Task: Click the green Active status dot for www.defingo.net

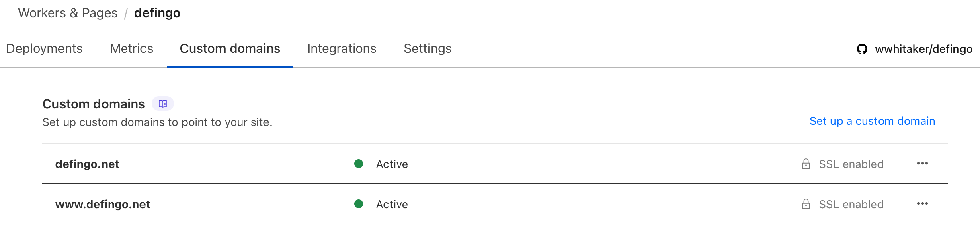Action: (x=358, y=204)
